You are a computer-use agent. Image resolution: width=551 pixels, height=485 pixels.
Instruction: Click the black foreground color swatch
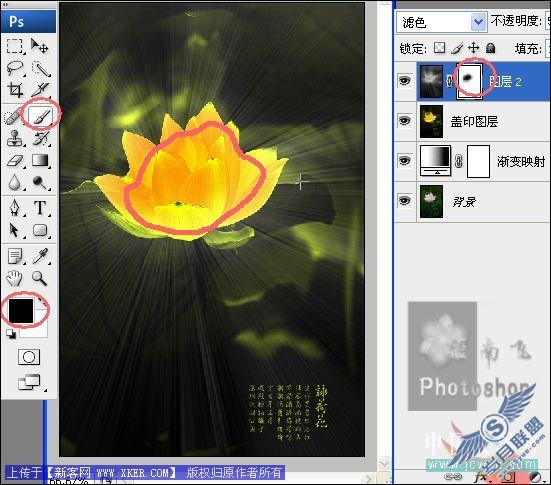click(21, 310)
